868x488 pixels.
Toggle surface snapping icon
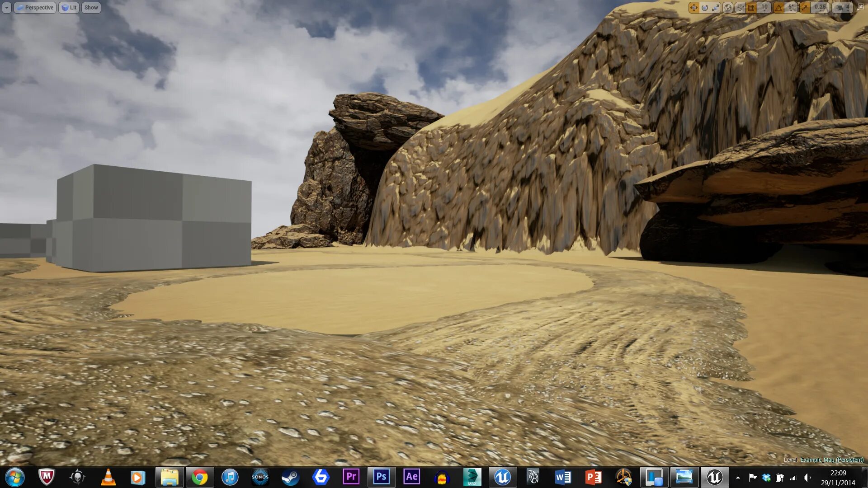coord(740,8)
